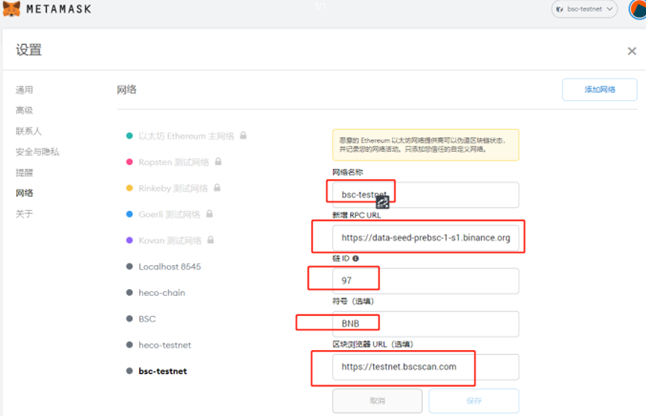
Task: Select heco-chain in the network list
Action: (162, 293)
